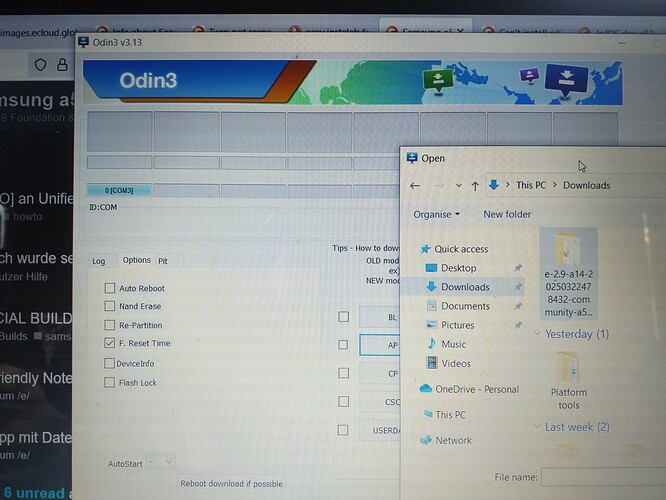Image resolution: width=666 pixels, height=500 pixels.
Task: Click the green download marker in Odin3 banner
Action: point(438,79)
